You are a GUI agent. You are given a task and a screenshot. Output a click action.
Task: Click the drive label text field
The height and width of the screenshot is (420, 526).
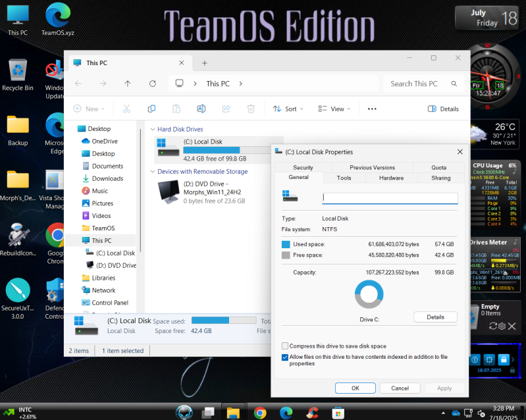[x=390, y=198]
